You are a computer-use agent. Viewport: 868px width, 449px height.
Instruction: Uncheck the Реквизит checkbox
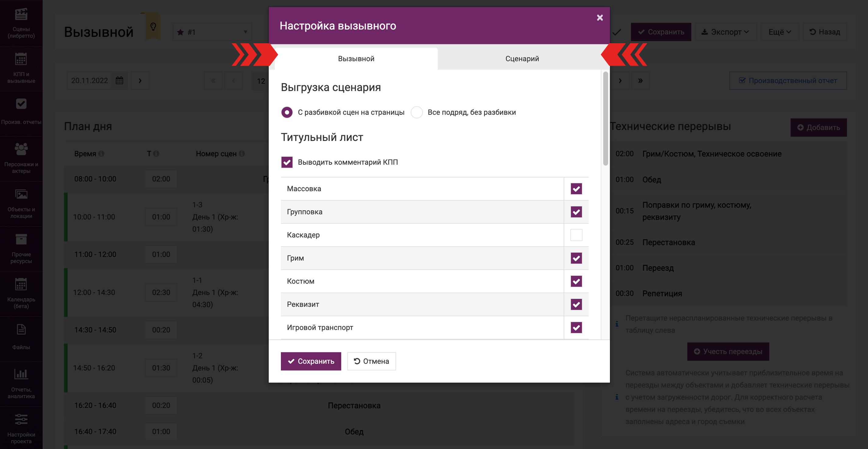576,305
